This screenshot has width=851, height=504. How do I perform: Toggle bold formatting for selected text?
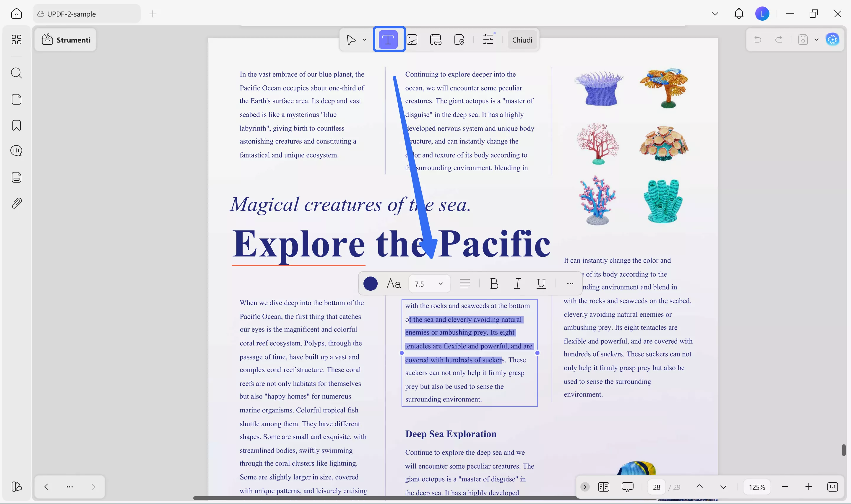point(494,284)
